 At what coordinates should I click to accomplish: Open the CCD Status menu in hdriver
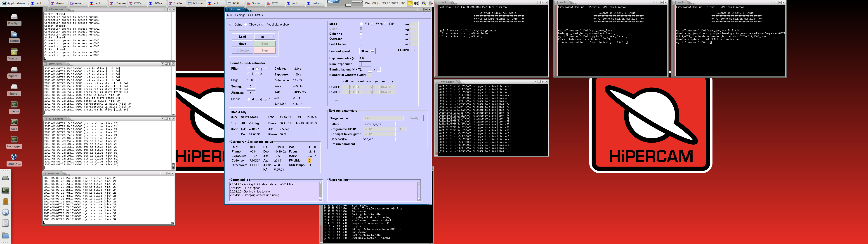255,15
